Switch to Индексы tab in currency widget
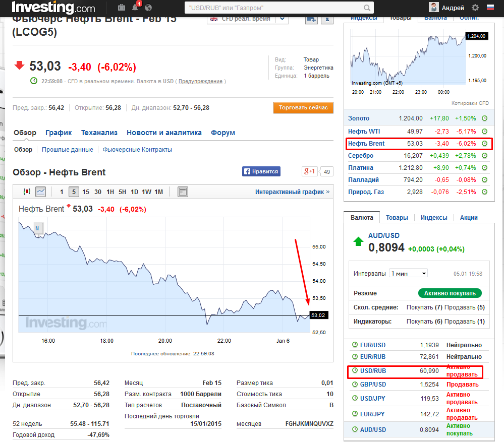504x443 pixels. coord(434,218)
